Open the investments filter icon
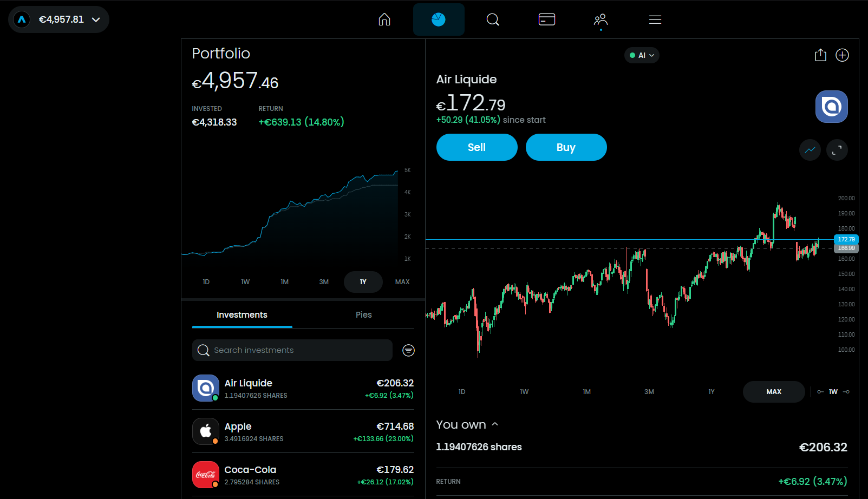 (x=409, y=350)
